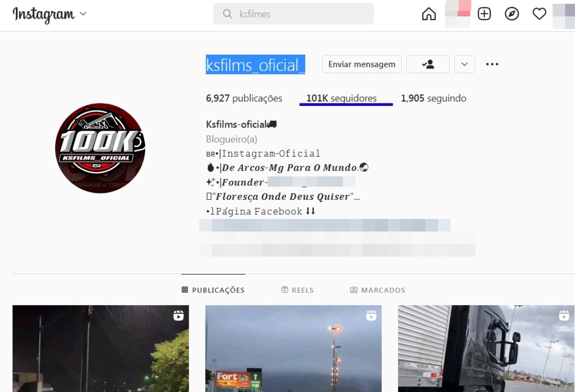The height and width of the screenshot is (392, 575).
Task: Click reel badge on night street post
Action: pos(178,315)
